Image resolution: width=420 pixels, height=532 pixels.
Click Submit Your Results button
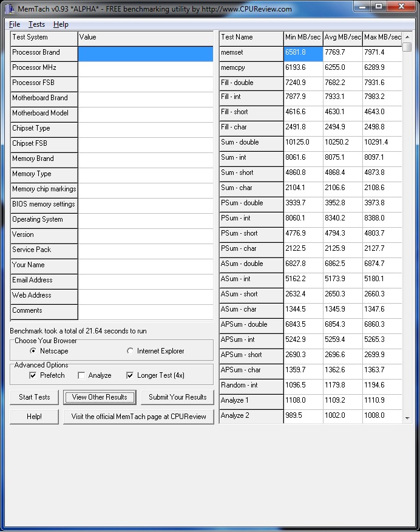point(178,397)
